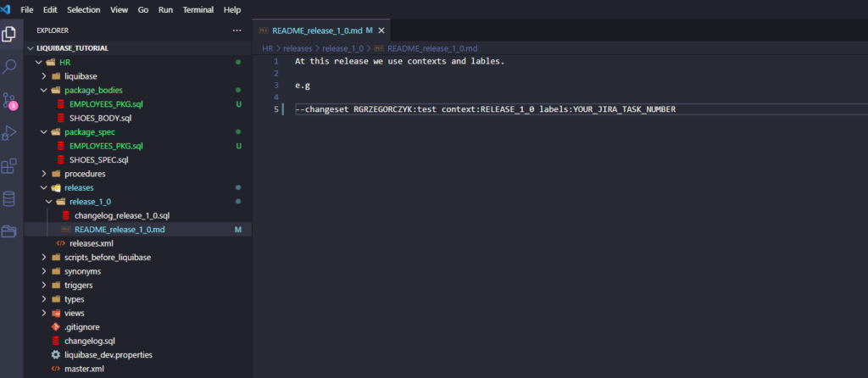The width and height of the screenshot is (868, 378).
Task: Click line number 5 in gutter
Action: click(276, 109)
